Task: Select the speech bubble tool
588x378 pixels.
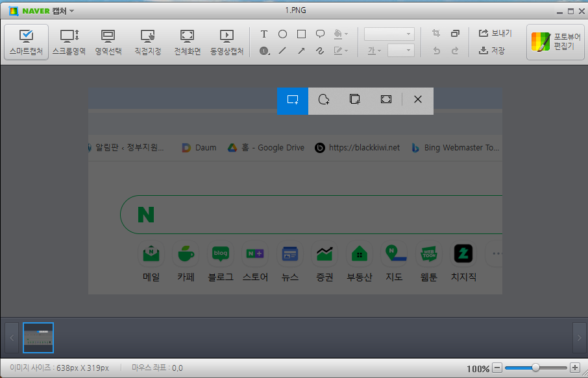Action: (x=320, y=34)
